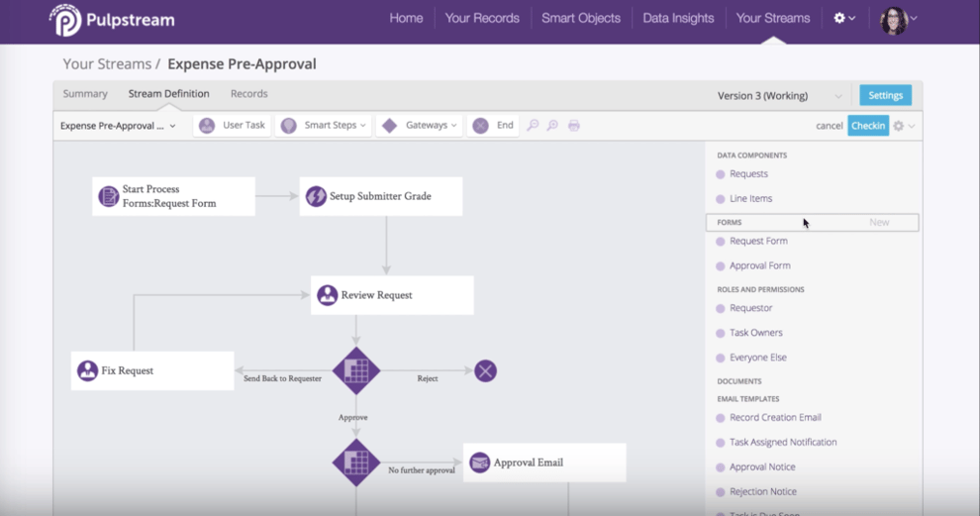Add an End step from toolbar

point(493,126)
